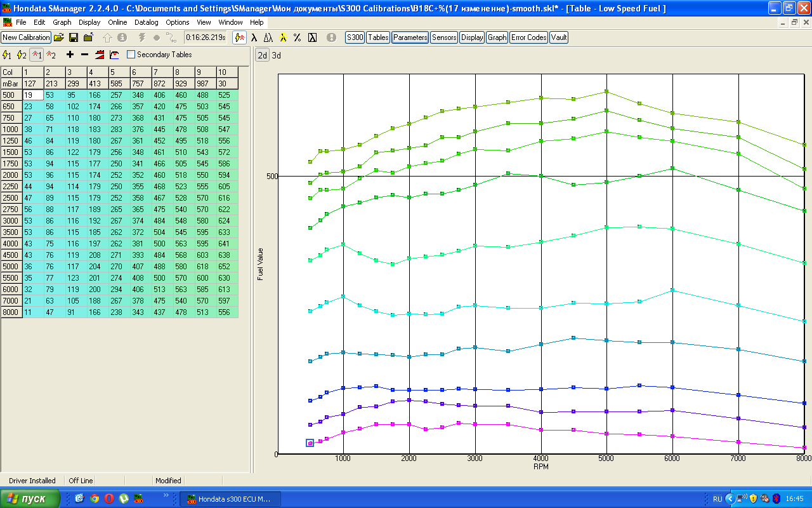The image size is (812, 508).
Task: Select low speed ignition table 1 icon
Action: pyautogui.click(x=7, y=55)
